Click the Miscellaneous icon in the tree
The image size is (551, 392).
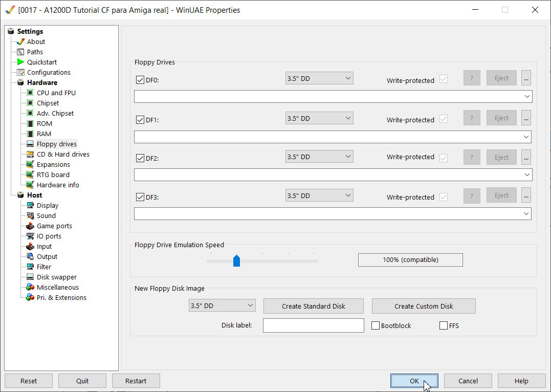point(30,287)
